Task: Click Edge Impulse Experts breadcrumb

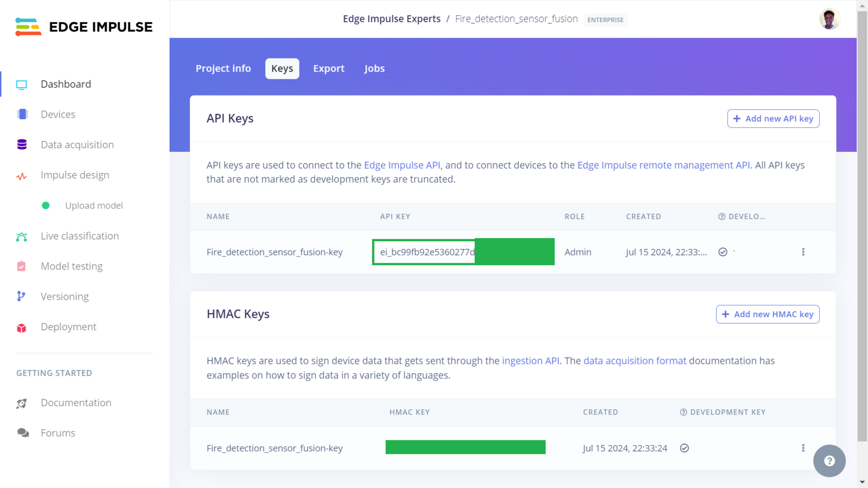Action: click(x=392, y=19)
